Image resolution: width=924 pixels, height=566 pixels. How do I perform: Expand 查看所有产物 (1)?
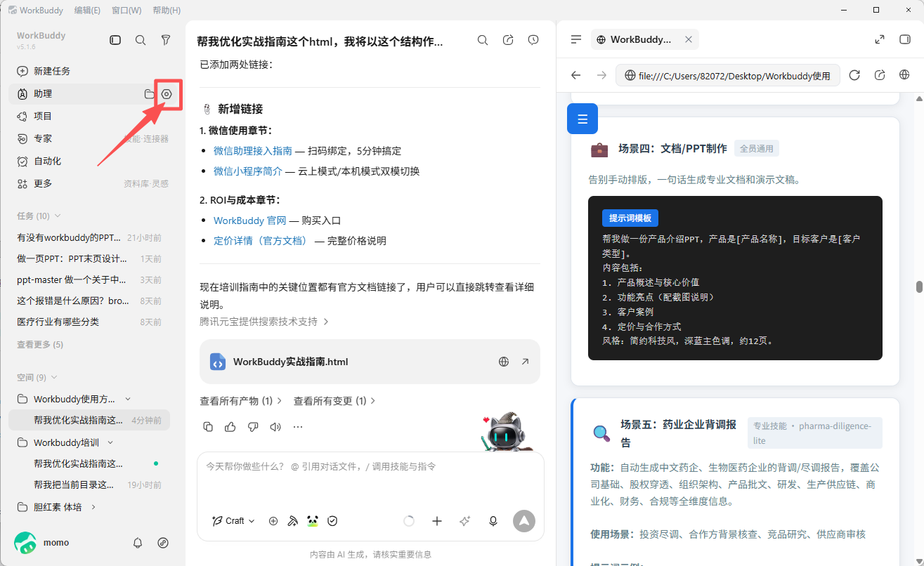[241, 401]
